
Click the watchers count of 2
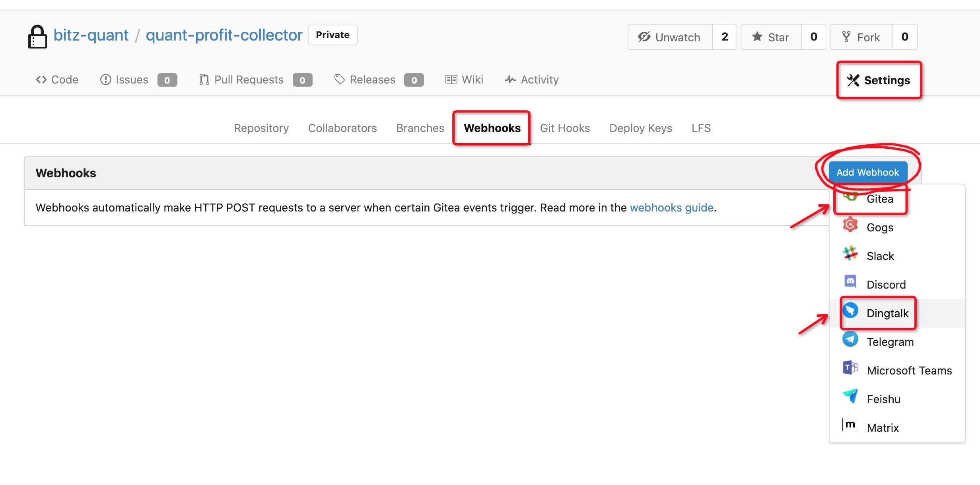(x=725, y=37)
